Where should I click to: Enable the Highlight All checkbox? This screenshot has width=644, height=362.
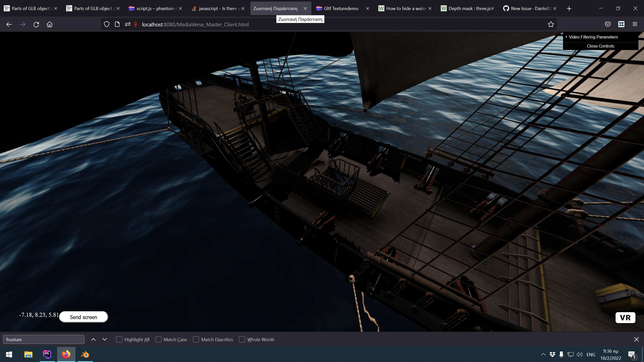[119, 339]
